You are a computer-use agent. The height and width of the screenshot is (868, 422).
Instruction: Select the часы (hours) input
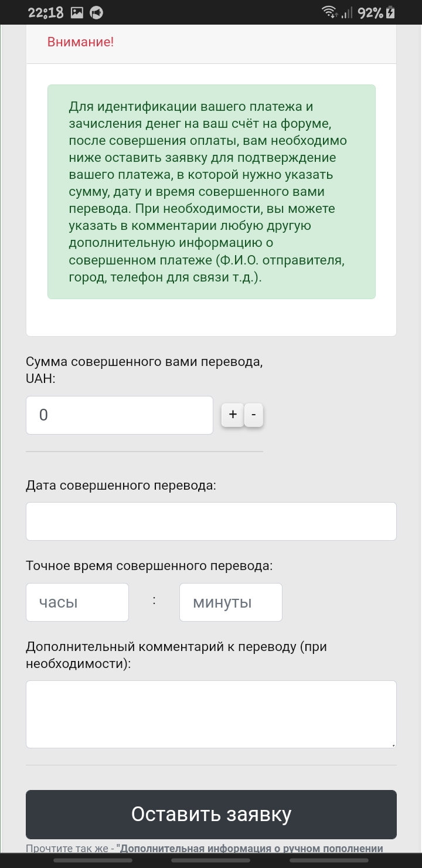point(77,602)
